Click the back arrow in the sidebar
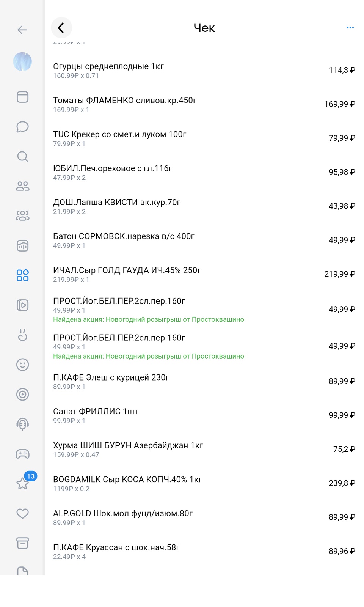This screenshot has height=607, width=364. pyautogui.click(x=22, y=30)
